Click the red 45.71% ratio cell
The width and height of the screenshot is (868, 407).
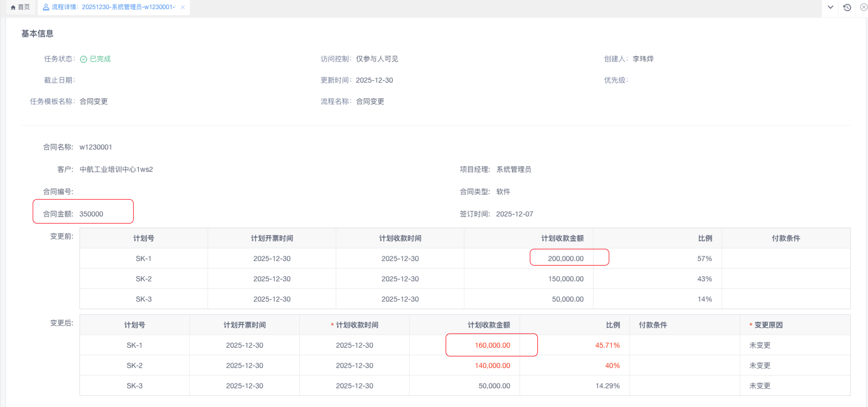607,345
